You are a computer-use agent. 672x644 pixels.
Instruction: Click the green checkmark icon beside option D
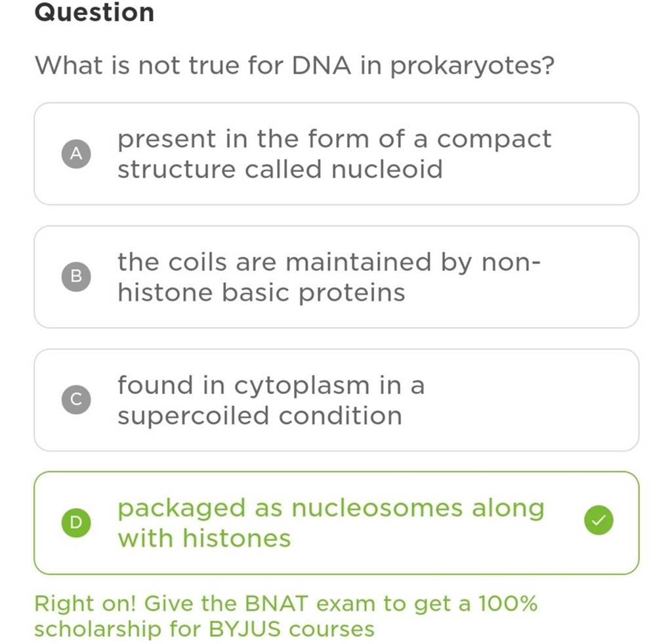tap(598, 520)
